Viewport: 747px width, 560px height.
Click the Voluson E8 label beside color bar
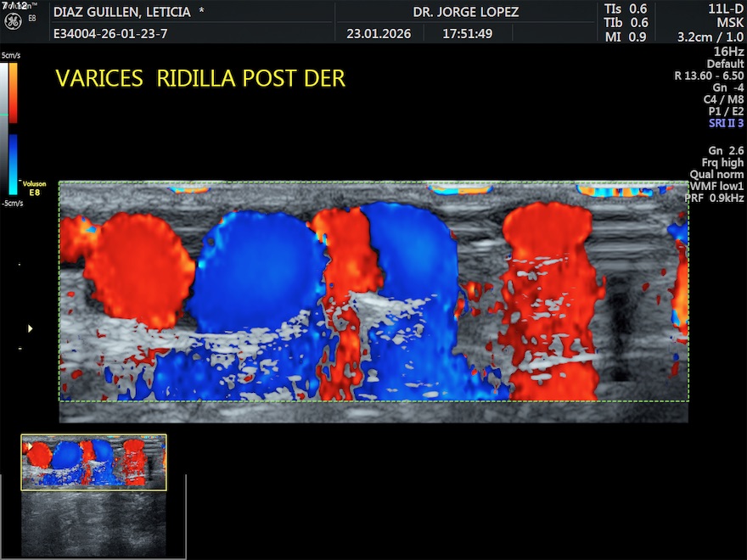tap(34, 188)
